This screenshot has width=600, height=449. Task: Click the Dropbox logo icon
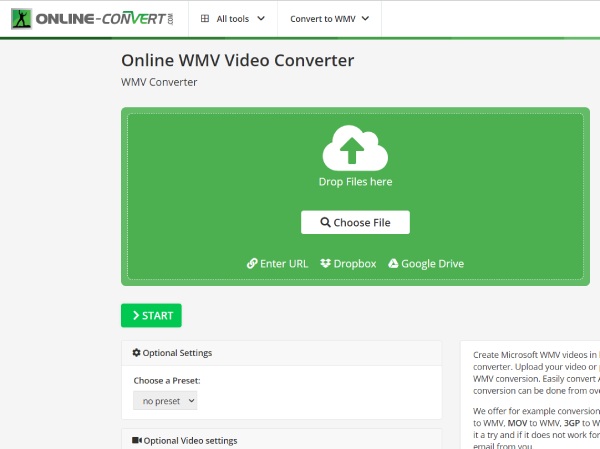(x=325, y=263)
